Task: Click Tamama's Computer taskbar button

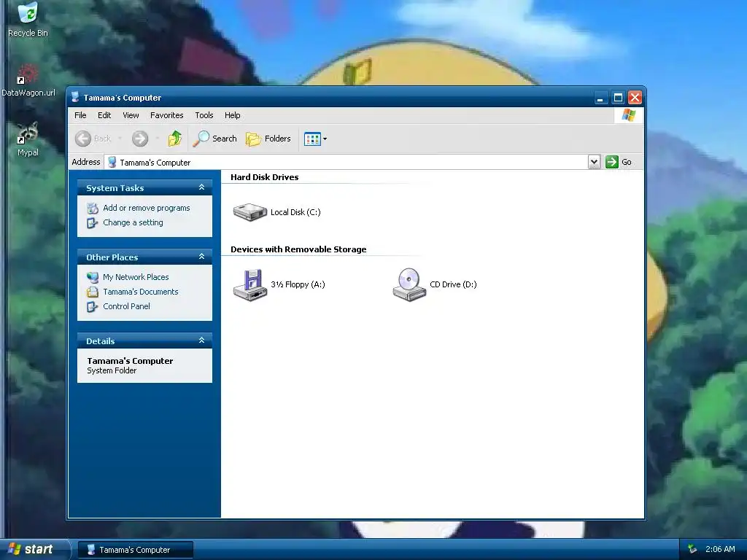Action: [x=135, y=550]
